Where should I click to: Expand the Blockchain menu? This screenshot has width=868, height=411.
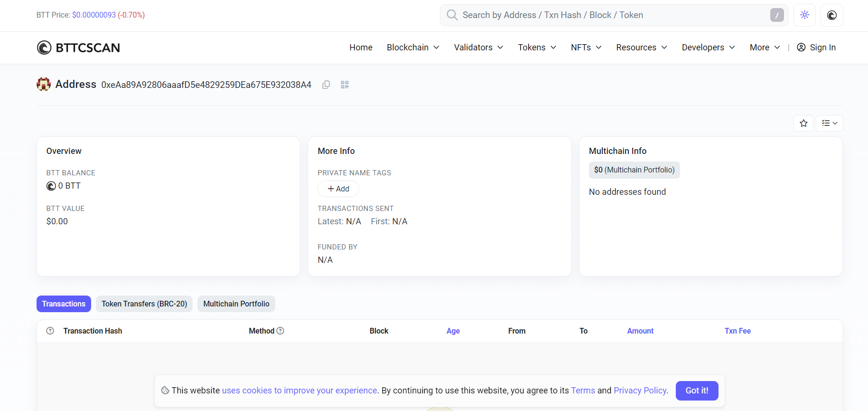pos(413,48)
